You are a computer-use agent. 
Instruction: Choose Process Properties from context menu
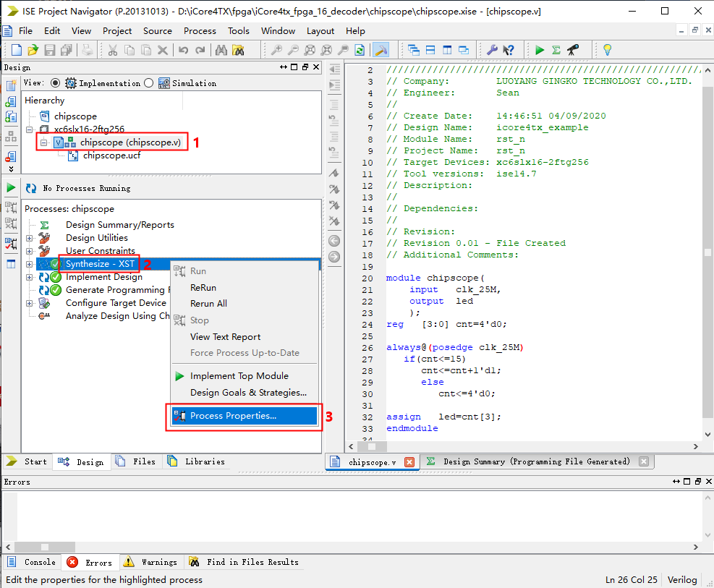[233, 416]
